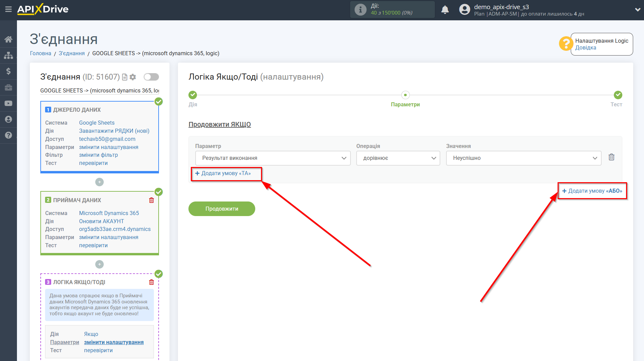Open the YouTube video sidebar icon
Screen dimensions: 644x361
[8, 103]
